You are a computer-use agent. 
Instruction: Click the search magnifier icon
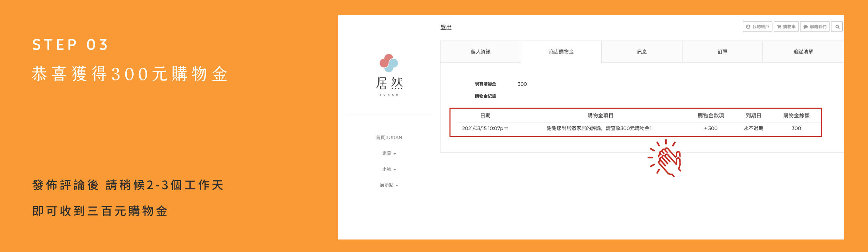point(837,27)
